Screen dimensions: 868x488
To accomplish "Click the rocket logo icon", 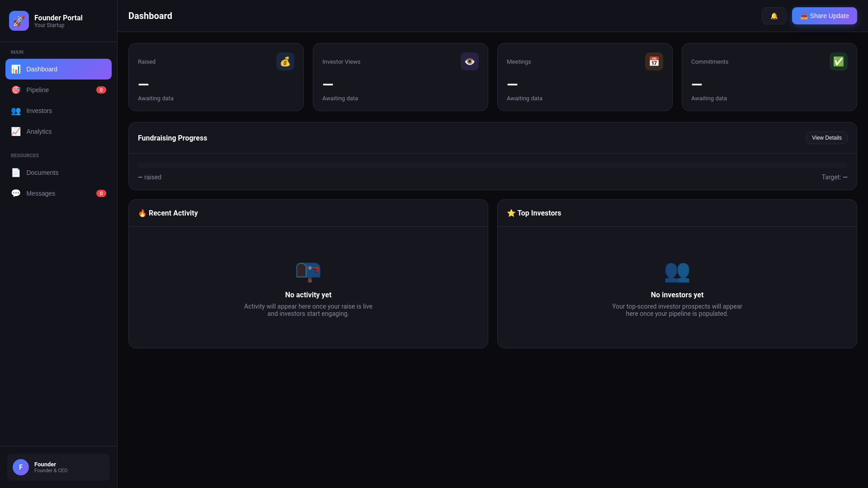I will 19,21.
